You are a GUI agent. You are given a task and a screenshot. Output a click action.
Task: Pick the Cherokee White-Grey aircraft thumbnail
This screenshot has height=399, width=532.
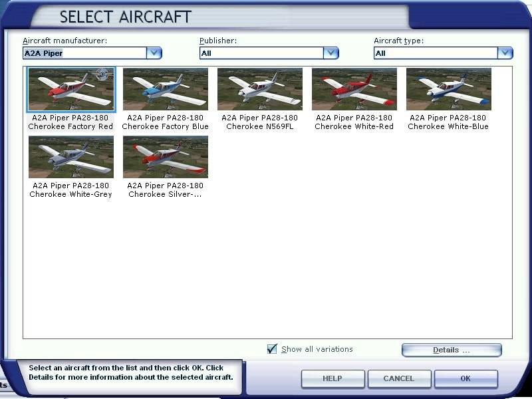(70, 157)
